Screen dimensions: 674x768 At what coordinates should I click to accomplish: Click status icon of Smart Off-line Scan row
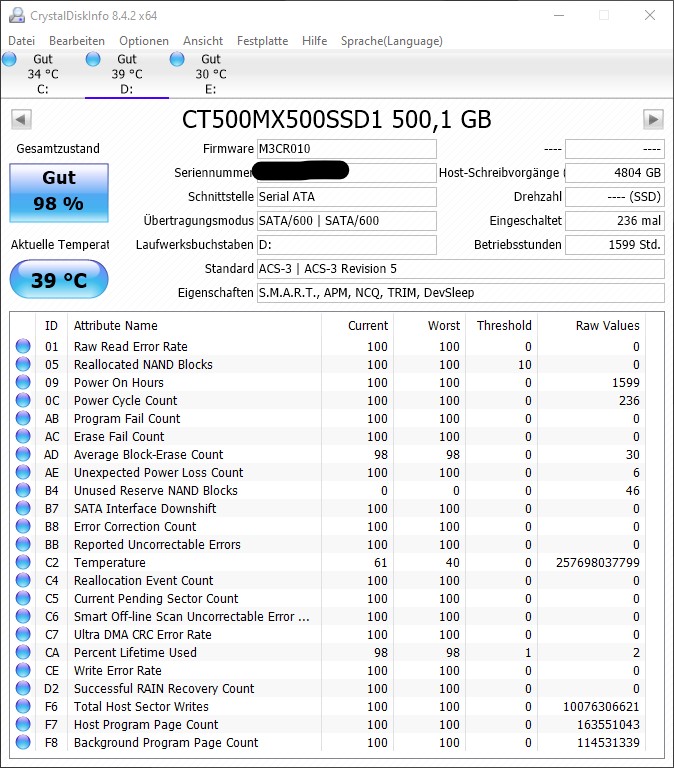pyautogui.click(x=23, y=616)
